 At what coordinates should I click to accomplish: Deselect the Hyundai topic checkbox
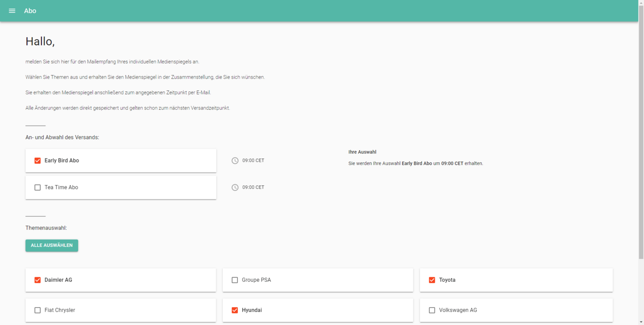tap(235, 310)
